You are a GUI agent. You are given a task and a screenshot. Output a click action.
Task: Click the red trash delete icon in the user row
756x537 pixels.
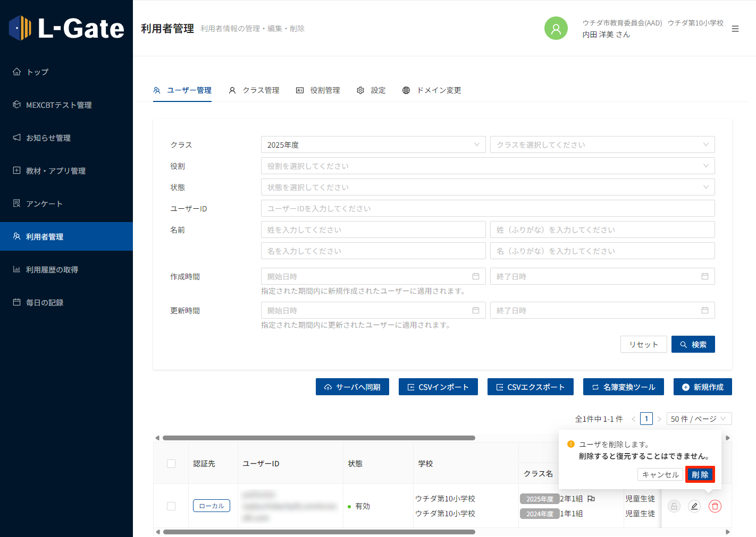tap(715, 506)
